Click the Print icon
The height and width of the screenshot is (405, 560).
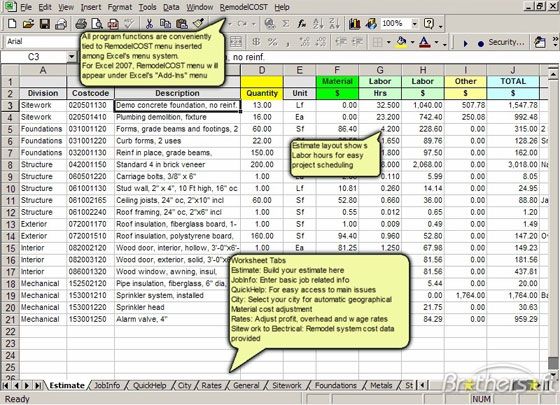pyautogui.click(x=81, y=24)
